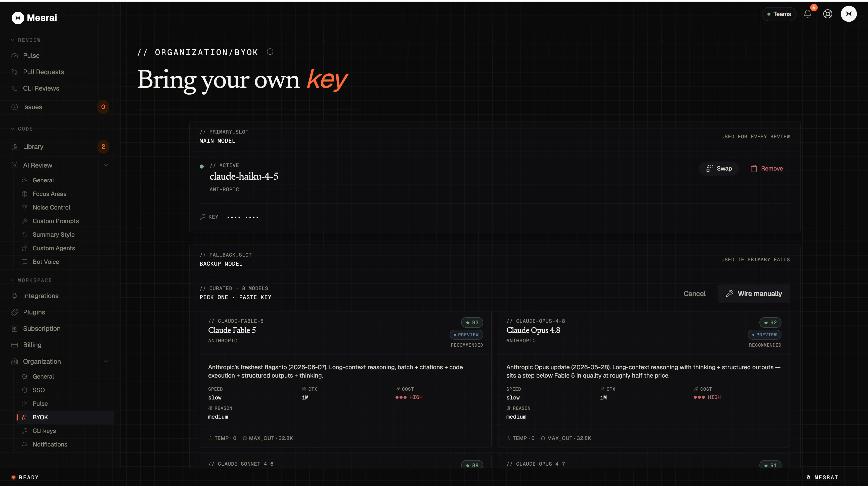This screenshot has width=868, height=486.
Task: Click the Plugins puzzle icon
Action: point(15,312)
